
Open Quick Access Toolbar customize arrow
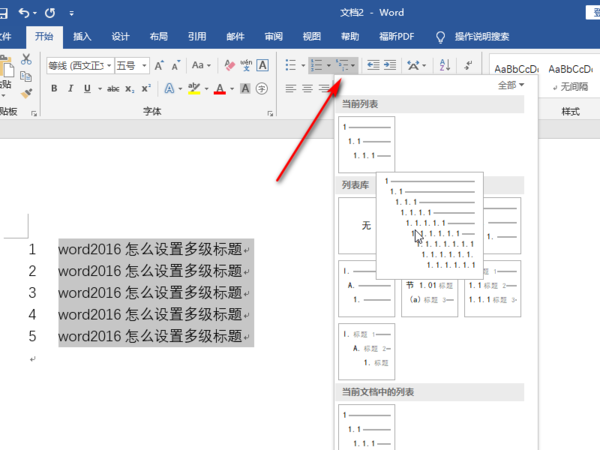click(x=72, y=13)
